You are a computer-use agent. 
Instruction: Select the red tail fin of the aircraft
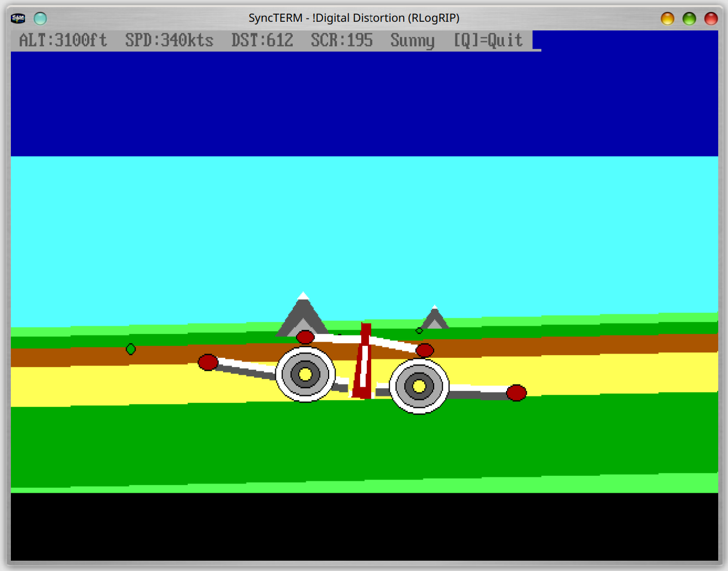[x=363, y=362]
